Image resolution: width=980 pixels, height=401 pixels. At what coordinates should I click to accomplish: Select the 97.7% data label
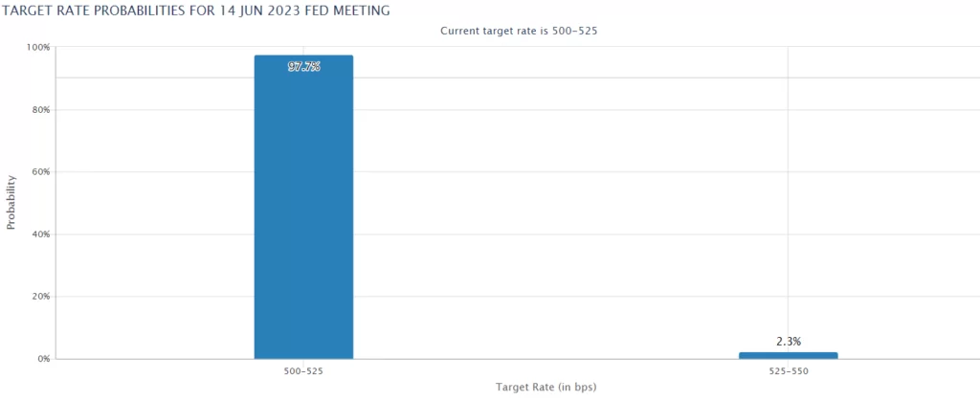[x=303, y=67]
